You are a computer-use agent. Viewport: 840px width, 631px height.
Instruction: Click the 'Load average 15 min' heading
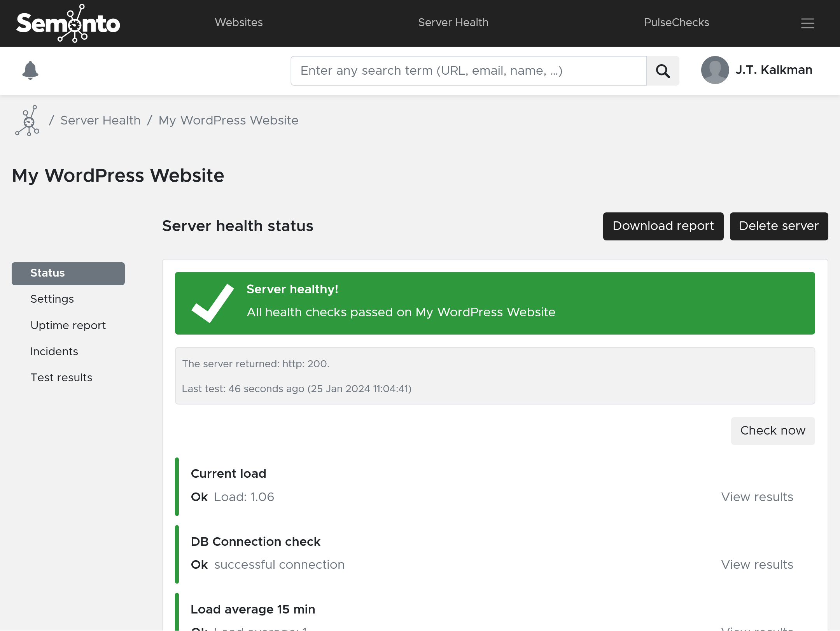tap(253, 610)
